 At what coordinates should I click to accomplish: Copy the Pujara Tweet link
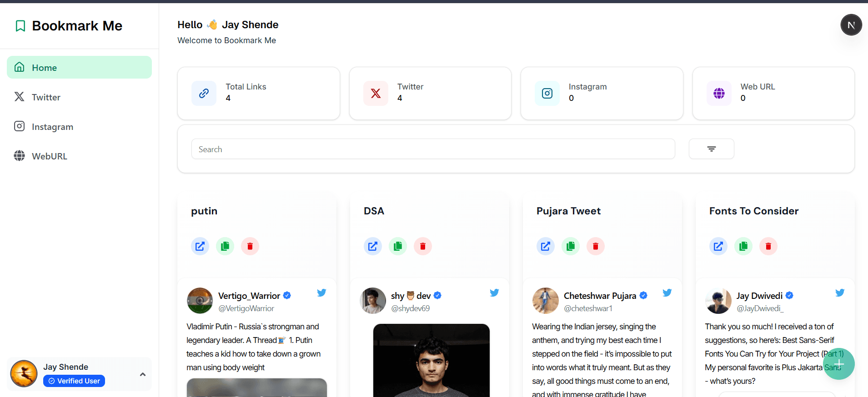click(x=571, y=246)
